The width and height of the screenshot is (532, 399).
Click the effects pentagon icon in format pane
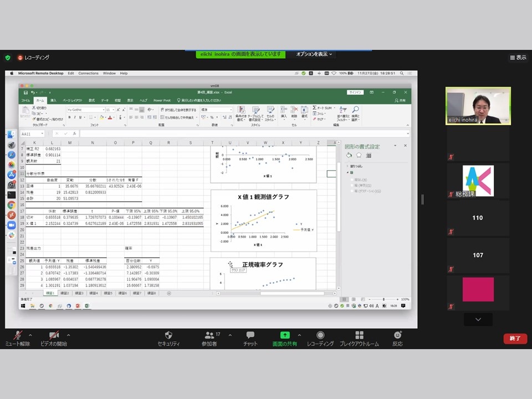point(359,155)
